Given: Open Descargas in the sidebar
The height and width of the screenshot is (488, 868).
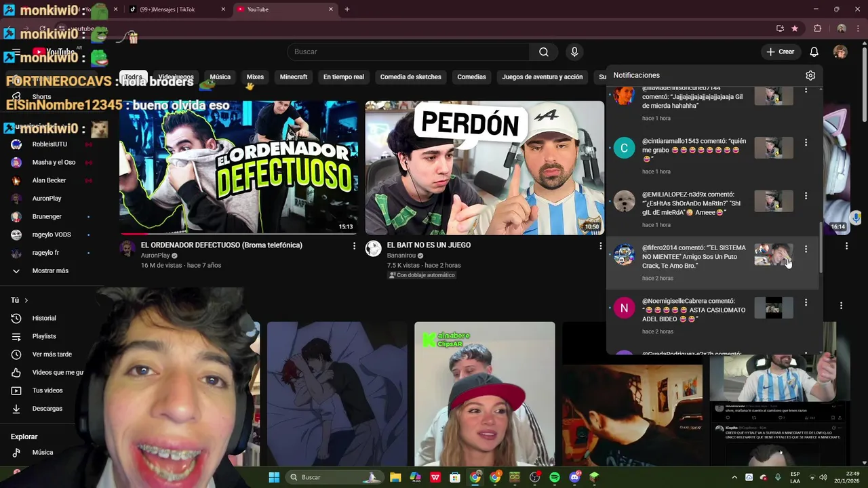Looking at the screenshot, I should (47, 409).
